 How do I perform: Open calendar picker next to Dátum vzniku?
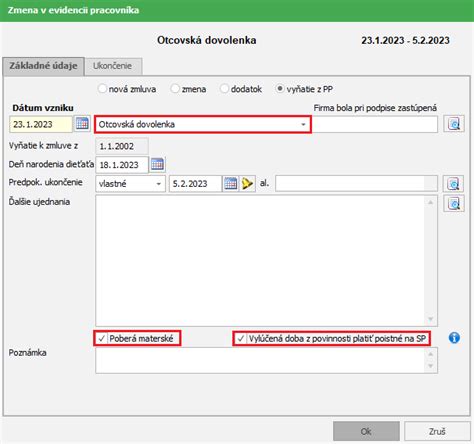pyautogui.click(x=82, y=124)
